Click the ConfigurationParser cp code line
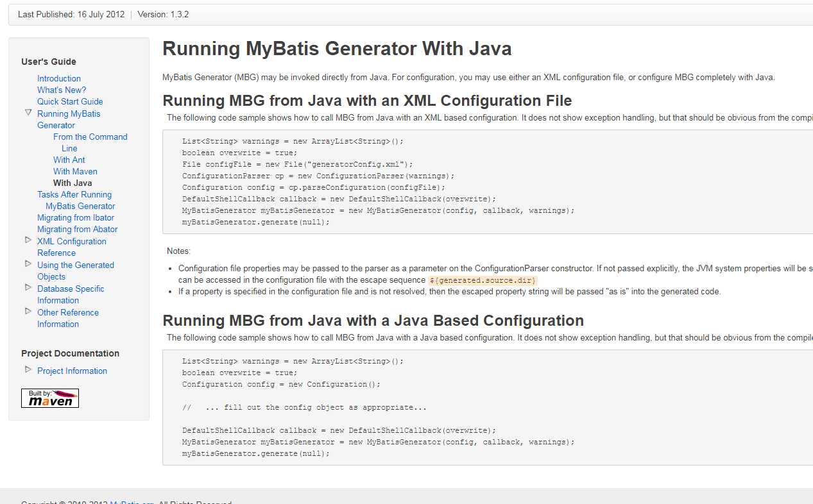Image resolution: width=813 pixels, height=504 pixels. click(x=318, y=176)
